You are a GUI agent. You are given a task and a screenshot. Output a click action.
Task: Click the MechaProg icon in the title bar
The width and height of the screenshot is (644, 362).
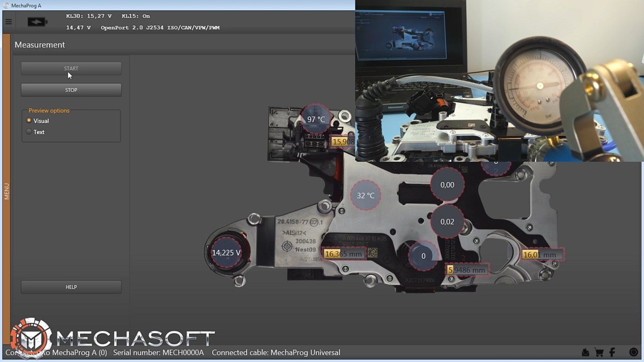click(7, 4)
